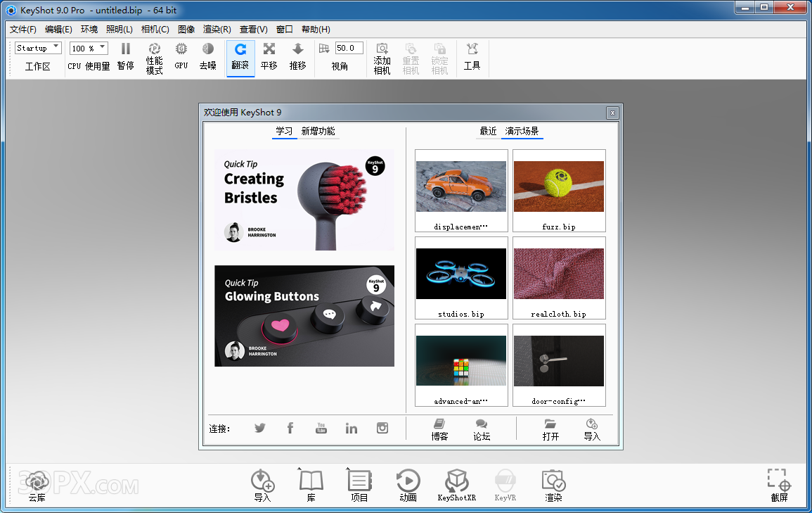The height and width of the screenshot is (513, 812).
Task: Switch to the 新增功能 tab
Action: [x=318, y=131]
